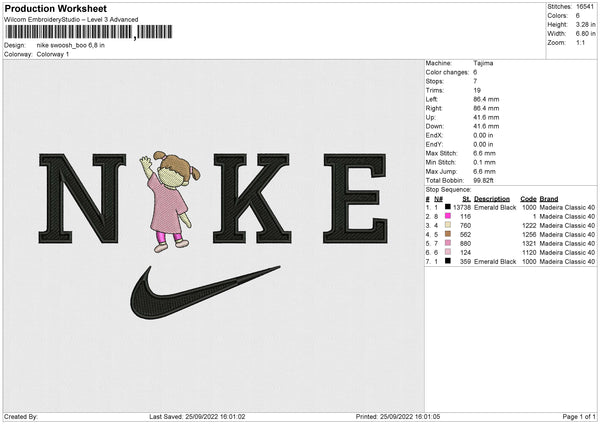Click the Machine value 'Tajima'
Image resolution: width=600 pixels, height=424 pixels.
pyautogui.click(x=483, y=63)
